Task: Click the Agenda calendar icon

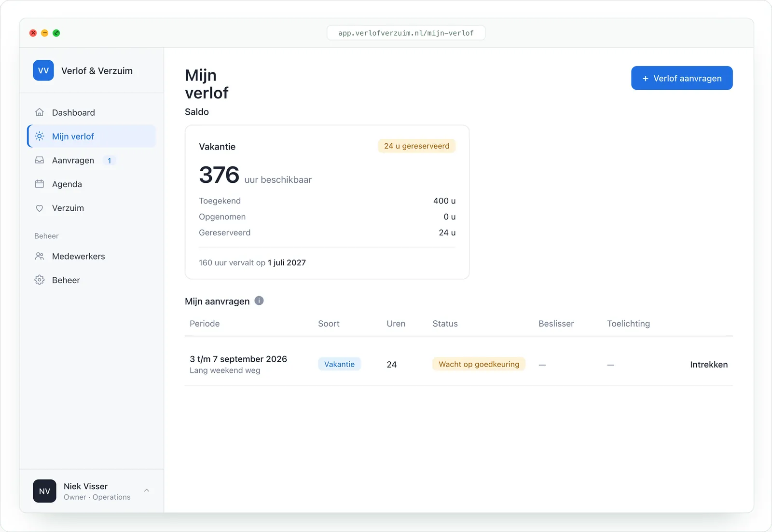Action: pos(40,184)
